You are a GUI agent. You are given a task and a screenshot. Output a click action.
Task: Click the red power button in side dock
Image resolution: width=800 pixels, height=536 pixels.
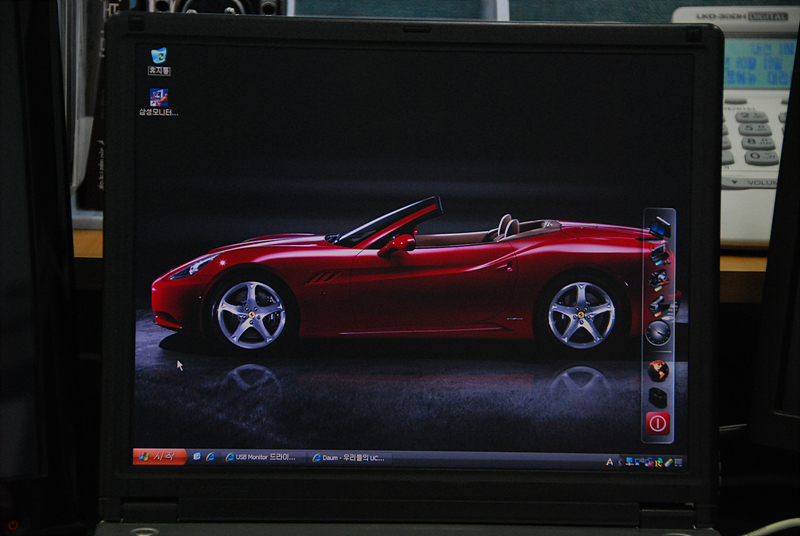(x=658, y=423)
